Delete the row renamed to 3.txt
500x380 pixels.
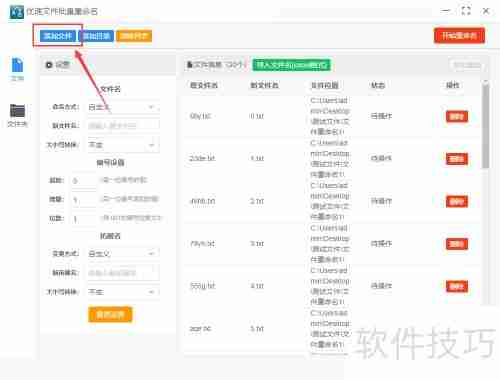click(457, 244)
